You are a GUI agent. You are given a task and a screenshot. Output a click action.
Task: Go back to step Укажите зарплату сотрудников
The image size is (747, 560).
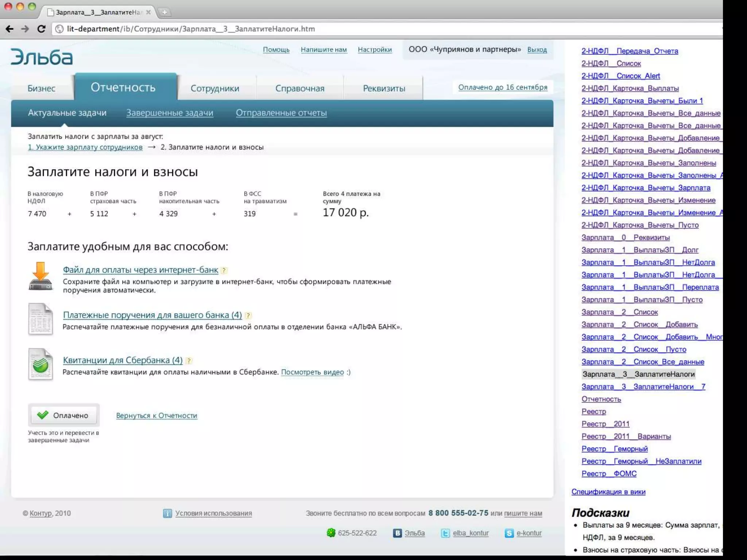click(x=85, y=147)
